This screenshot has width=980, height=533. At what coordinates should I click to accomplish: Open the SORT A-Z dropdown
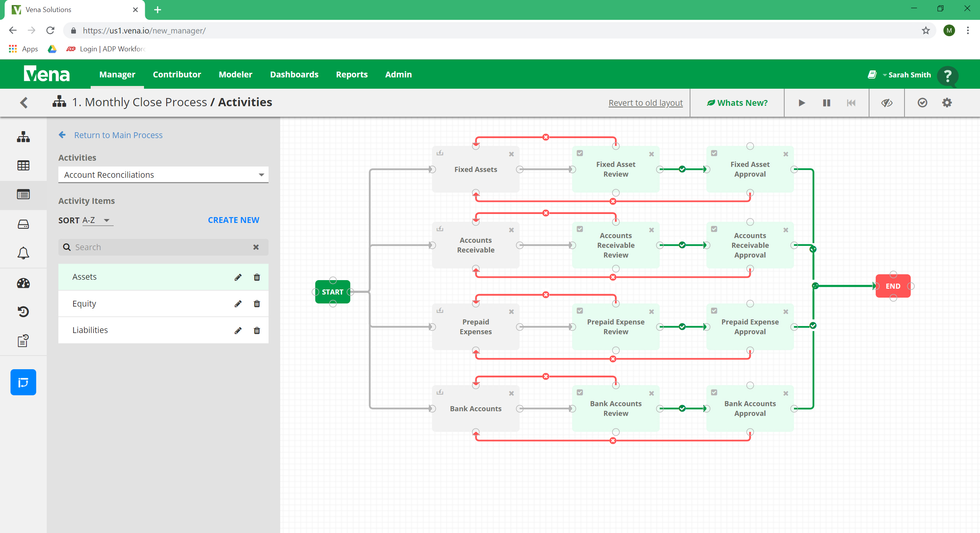pos(98,220)
